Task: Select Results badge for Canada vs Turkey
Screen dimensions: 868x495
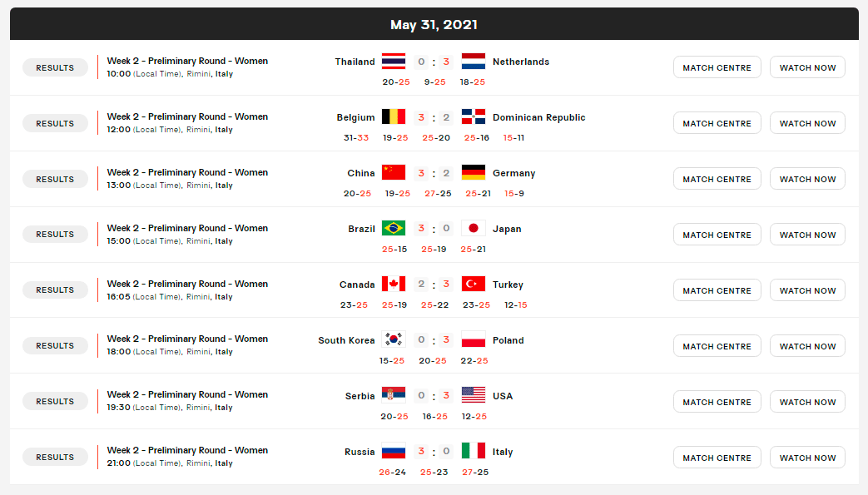Action: pos(55,290)
